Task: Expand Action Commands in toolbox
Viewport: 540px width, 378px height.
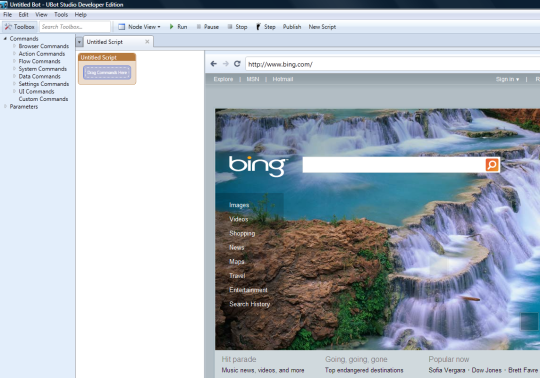Action: pyautogui.click(x=14, y=53)
